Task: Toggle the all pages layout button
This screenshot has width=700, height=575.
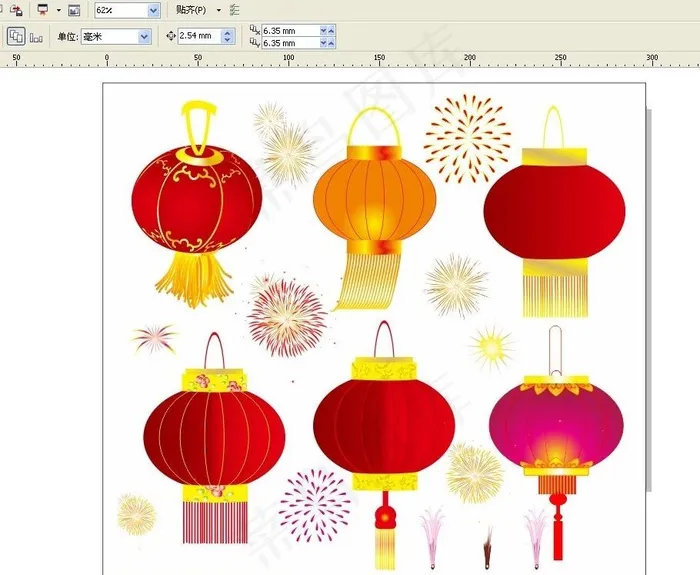Action: [16, 36]
